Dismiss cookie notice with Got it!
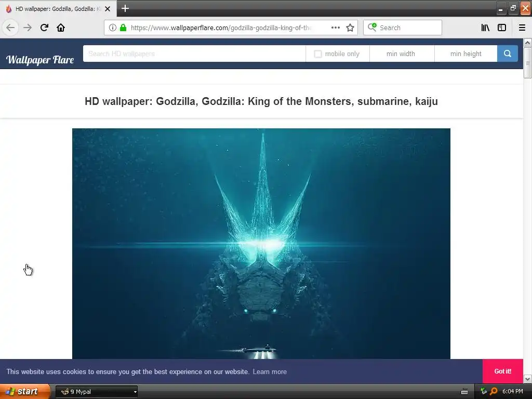This screenshot has height=399, width=532. pyautogui.click(x=502, y=371)
